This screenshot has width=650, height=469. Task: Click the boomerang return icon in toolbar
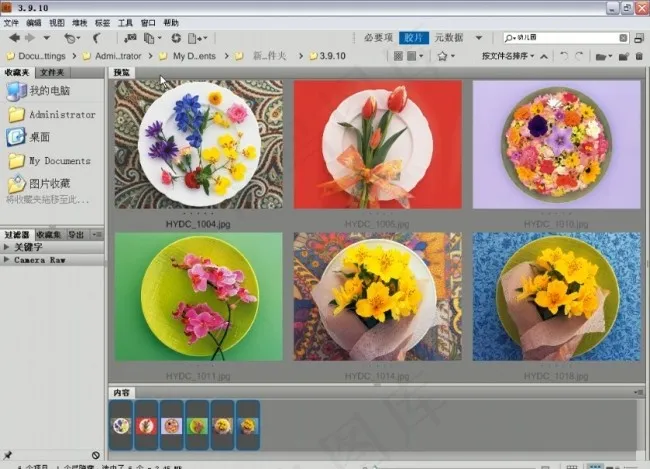[x=97, y=38]
